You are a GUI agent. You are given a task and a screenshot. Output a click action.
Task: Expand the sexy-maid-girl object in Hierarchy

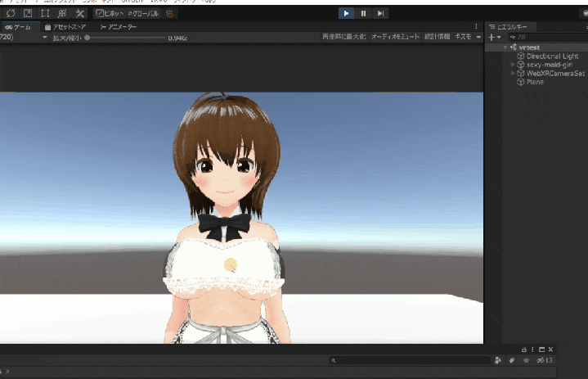click(x=513, y=65)
